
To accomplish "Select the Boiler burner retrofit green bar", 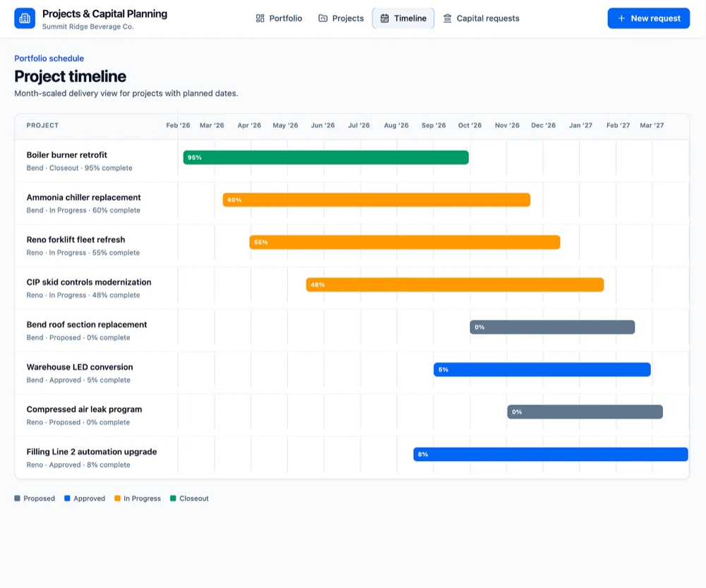I will [x=326, y=157].
